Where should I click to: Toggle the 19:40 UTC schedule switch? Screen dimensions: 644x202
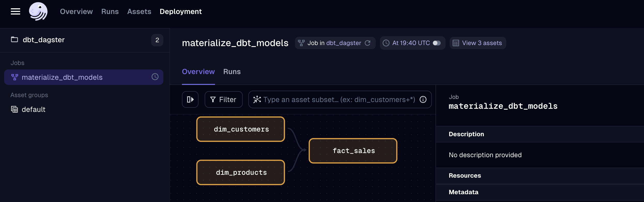437,43
